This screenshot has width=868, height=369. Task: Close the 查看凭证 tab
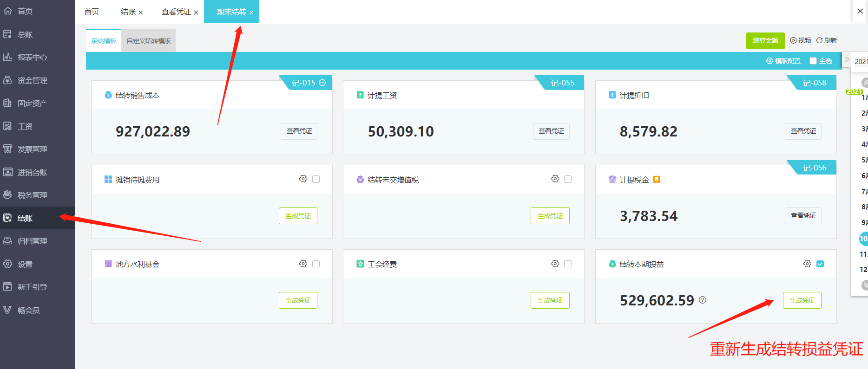(x=196, y=13)
